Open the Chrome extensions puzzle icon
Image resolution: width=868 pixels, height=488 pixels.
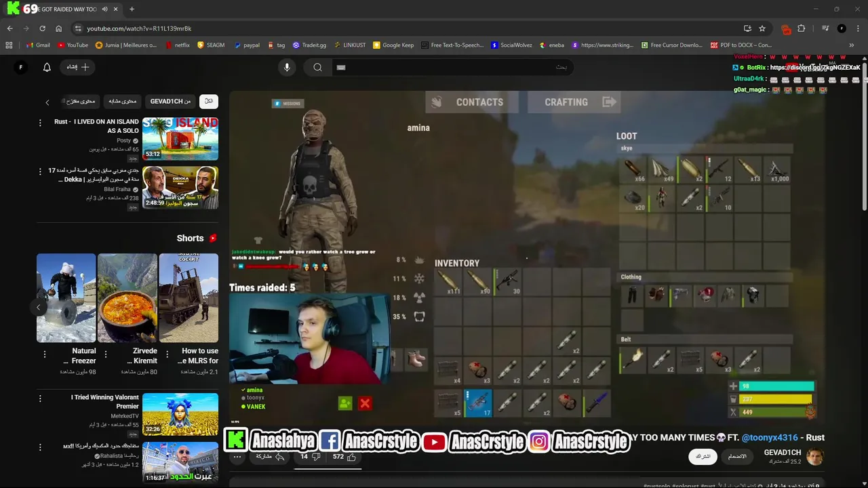click(802, 28)
